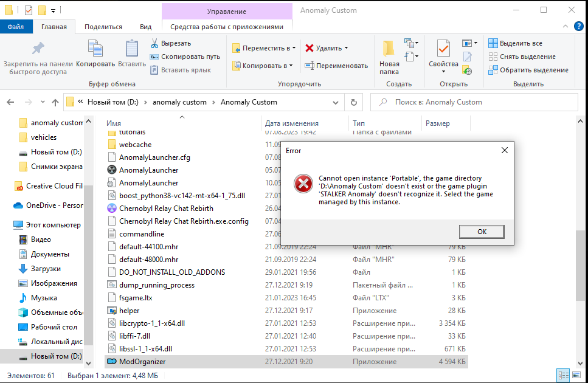Click the red Удалить cross icon
The height and width of the screenshot is (383, 588).
(x=310, y=48)
